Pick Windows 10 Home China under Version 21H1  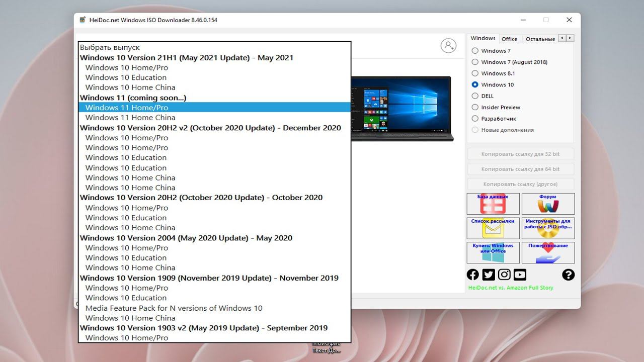214,87
